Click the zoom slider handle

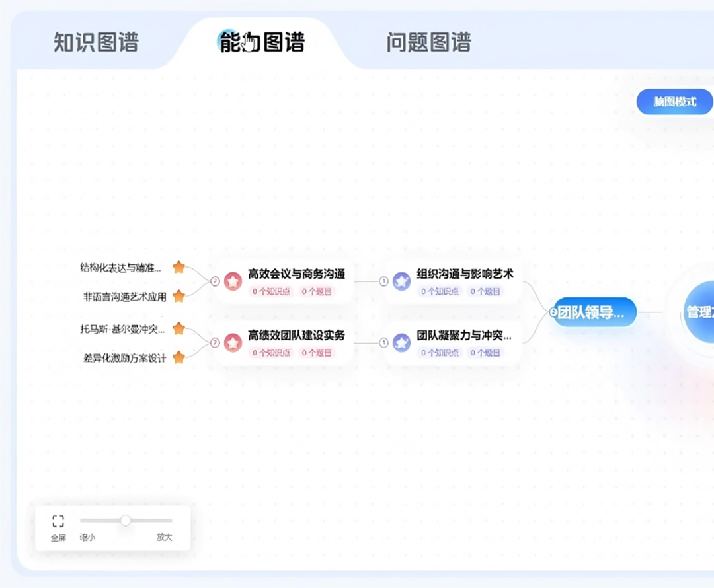pos(126,521)
